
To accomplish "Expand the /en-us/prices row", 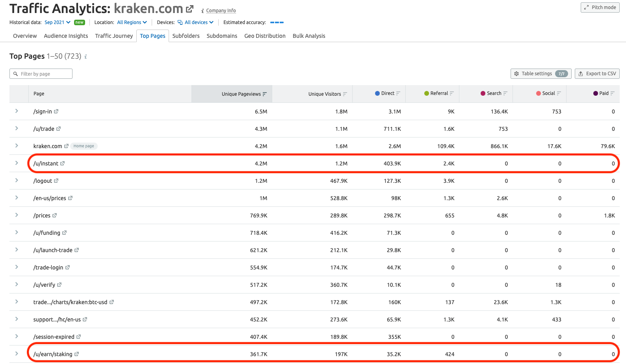I will [x=17, y=198].
